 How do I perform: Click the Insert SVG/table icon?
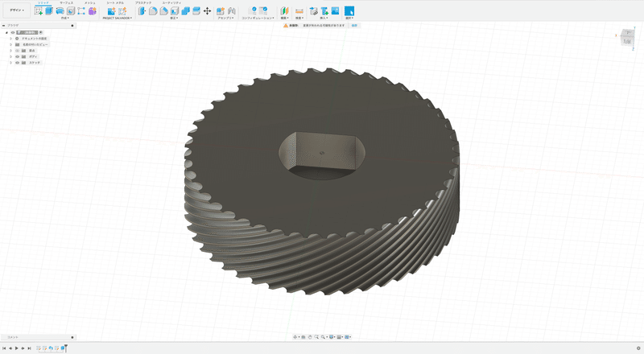pyautogui.click(x=325, y=11)
